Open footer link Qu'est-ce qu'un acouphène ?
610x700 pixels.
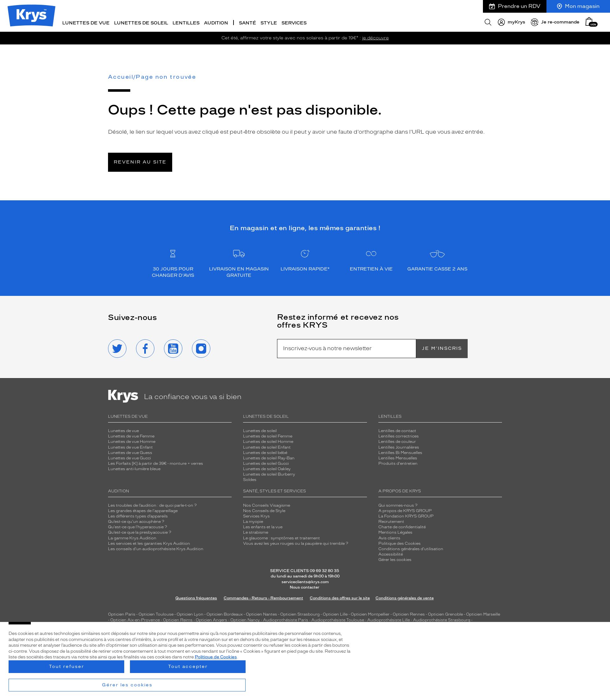point(136,521)
